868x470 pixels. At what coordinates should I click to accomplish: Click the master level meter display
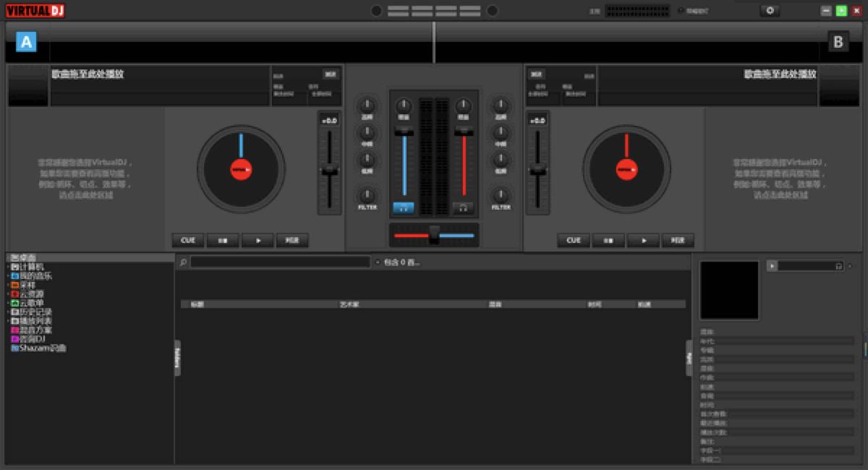(x=637, y=11)
